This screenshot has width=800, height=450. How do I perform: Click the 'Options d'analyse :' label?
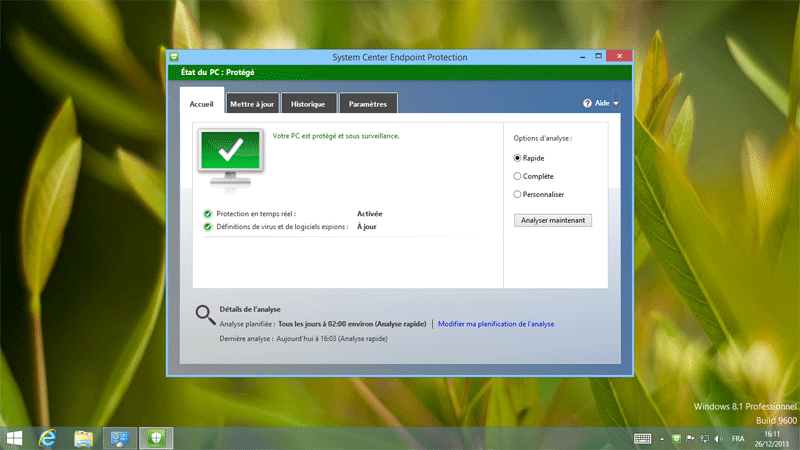pyautogui.click(x=542, y=138)
